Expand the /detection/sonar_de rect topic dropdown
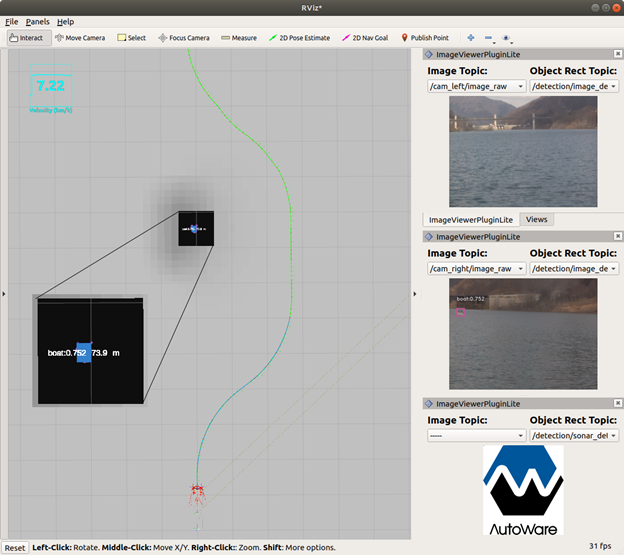Image resolution: width=624 pixels, height=555 pixels. 573,436
